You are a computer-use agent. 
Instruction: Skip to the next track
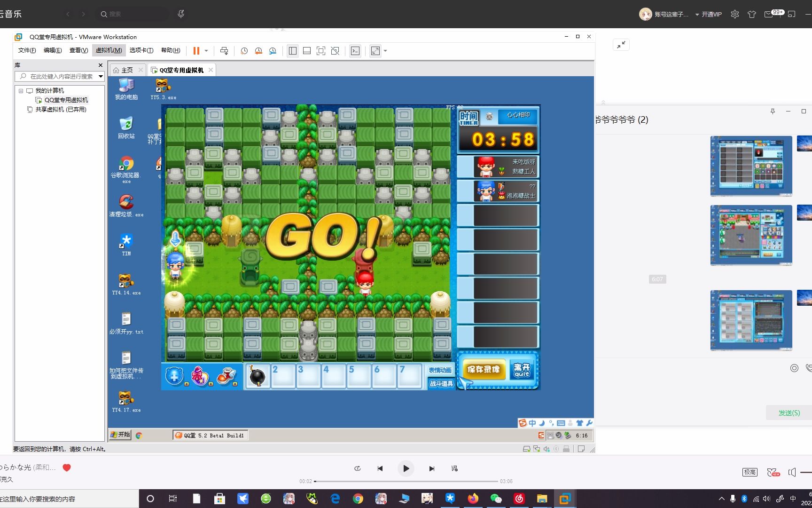pos(431,468)
